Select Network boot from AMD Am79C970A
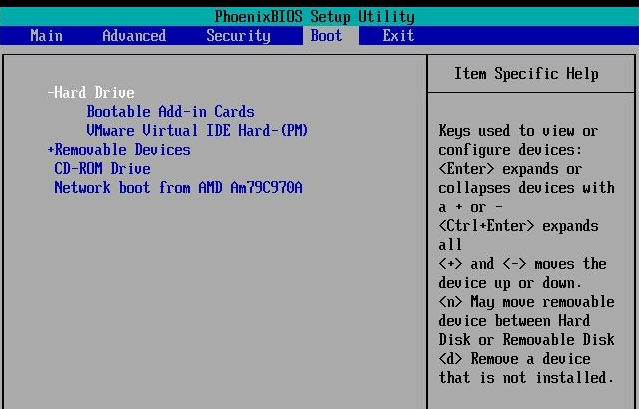This screenshot has height=409, width=639. point(178,187)
